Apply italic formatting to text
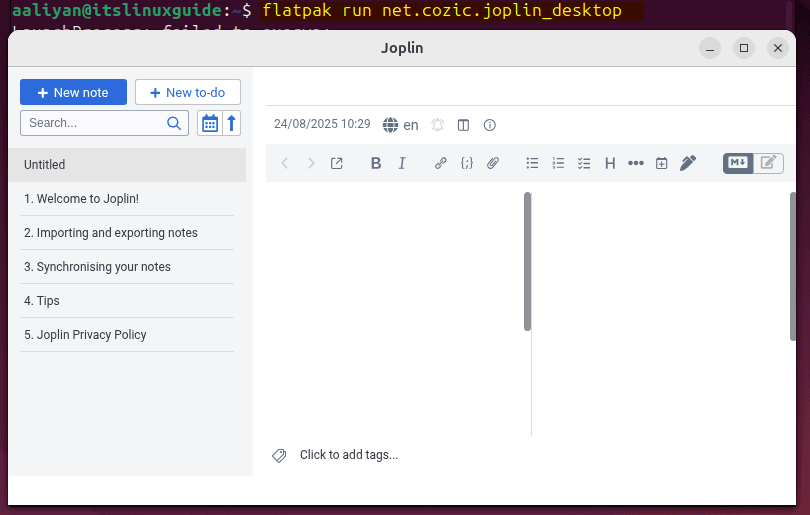The height and width of the screenshot is (515, 810). [402, 164]
